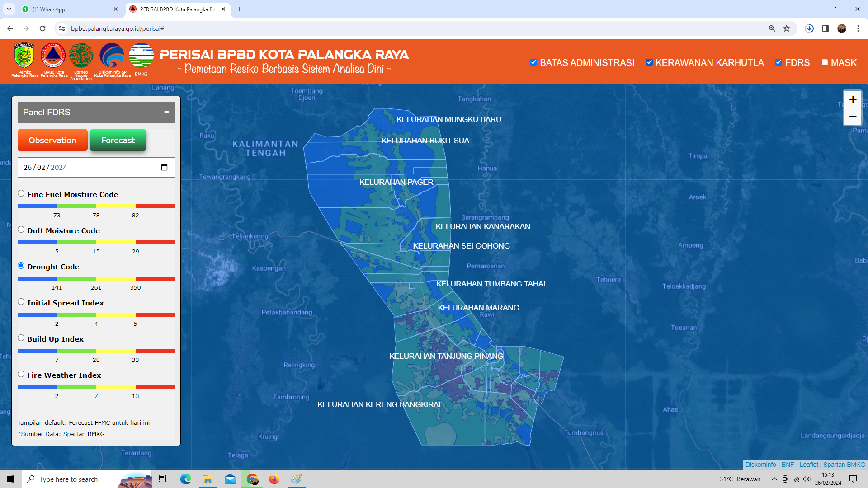Click KELURAHAN MUNGKU BARU map label
Screen dimensions: 868x488
tap(449, 119)
